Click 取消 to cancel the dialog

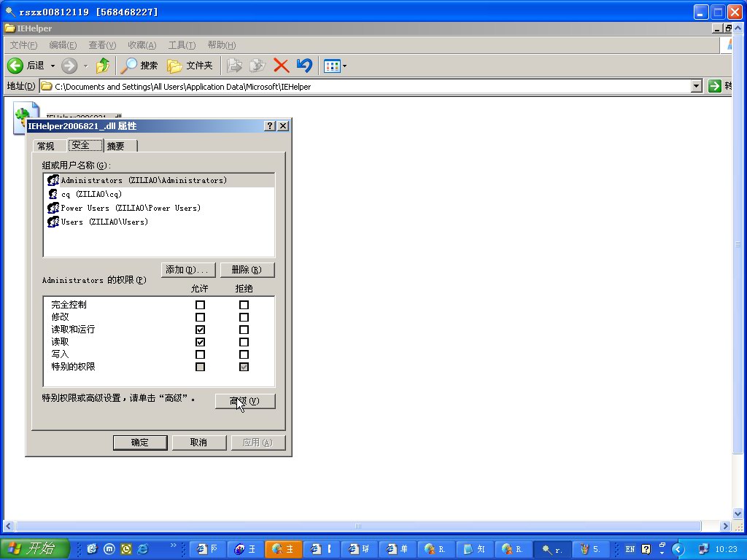point(199,443)
